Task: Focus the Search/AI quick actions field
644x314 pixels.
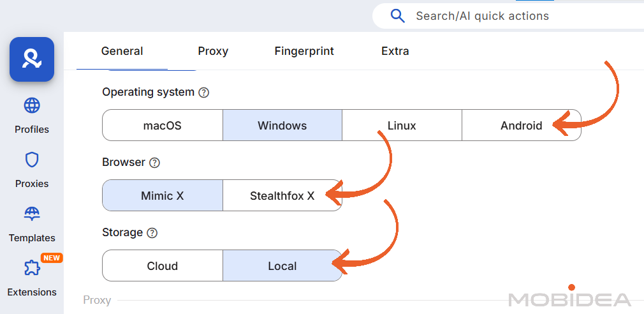Action: tap(508, 16)
